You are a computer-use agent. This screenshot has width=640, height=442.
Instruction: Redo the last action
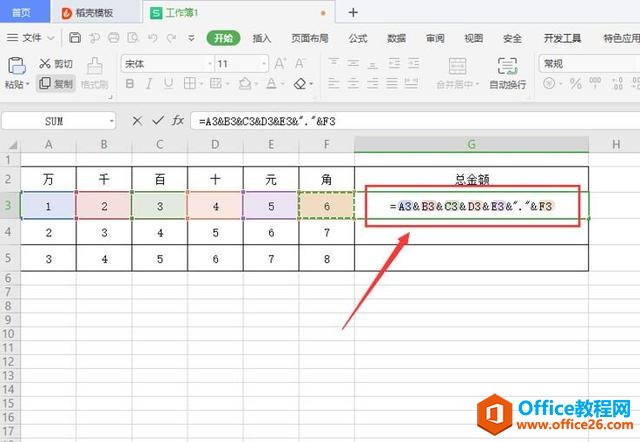pos(171,38)
